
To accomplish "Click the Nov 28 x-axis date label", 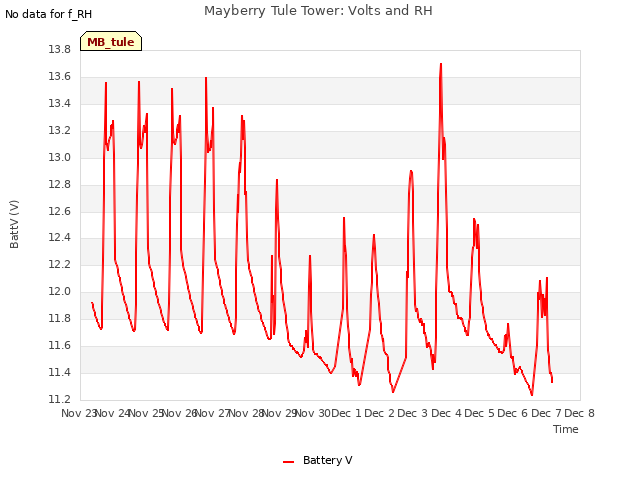I will [247, 413].
